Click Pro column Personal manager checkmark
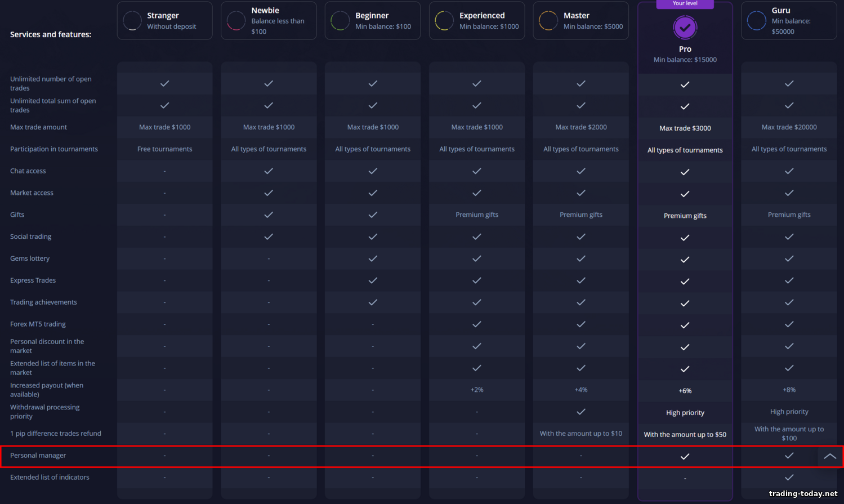This screenshot has height=504, width=844. tap(685, 457)
